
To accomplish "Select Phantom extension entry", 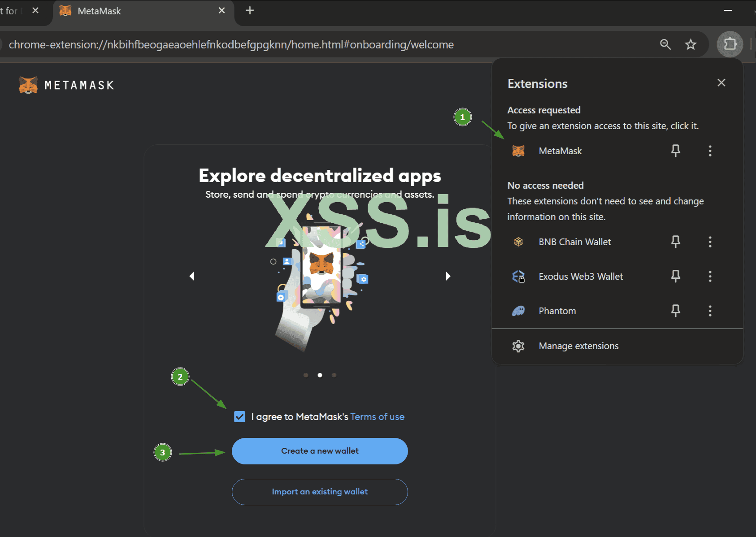I will (x=557, y=311).
